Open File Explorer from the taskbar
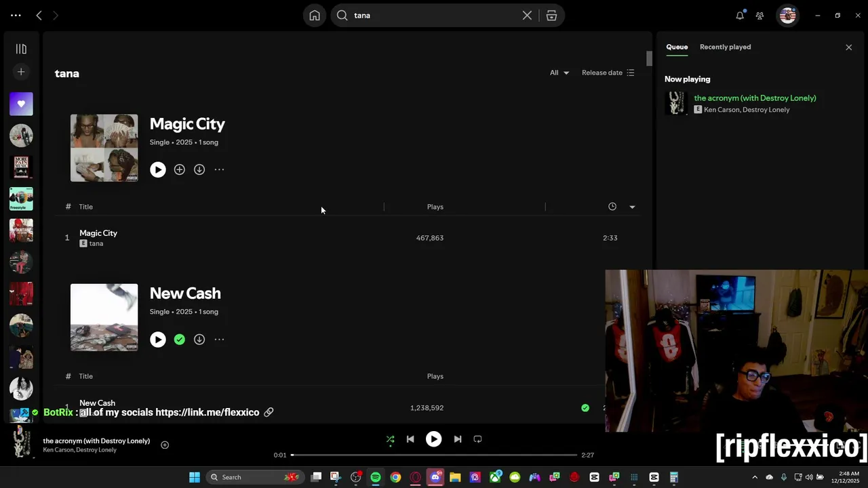This screenshot has height=488, width=868. point(455,477)
